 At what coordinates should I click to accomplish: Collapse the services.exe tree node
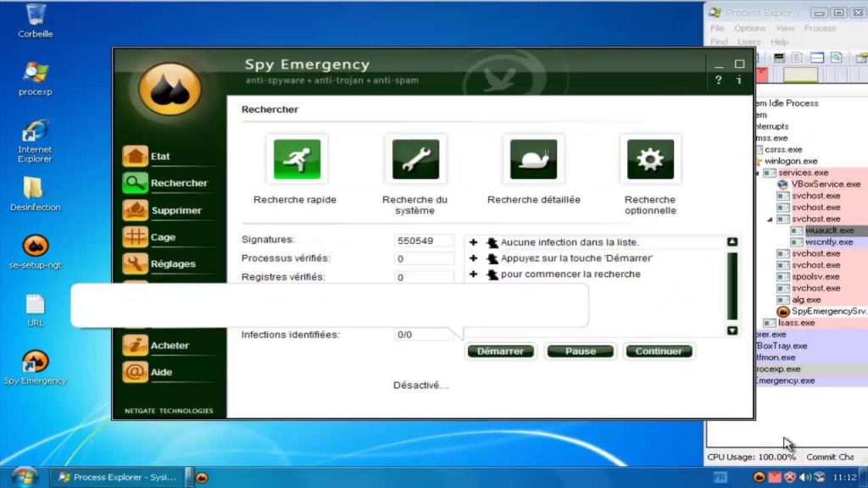tap(757, 173)
